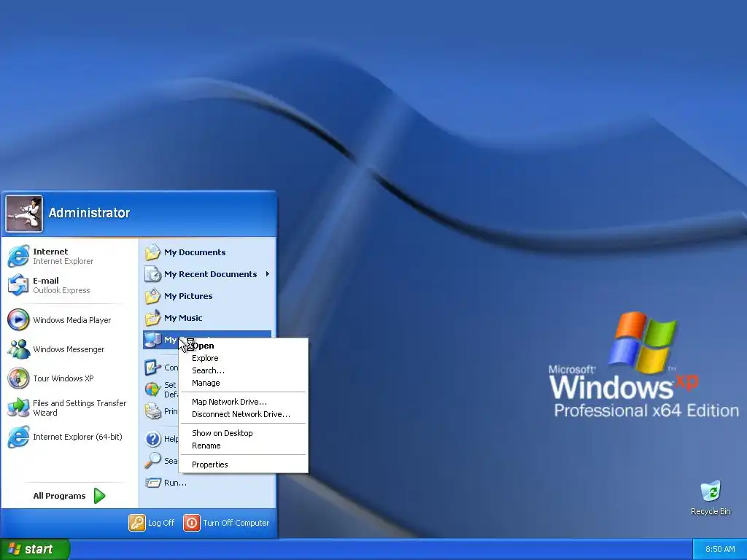Click the Start button
The image size is (747, 560).
35,549
